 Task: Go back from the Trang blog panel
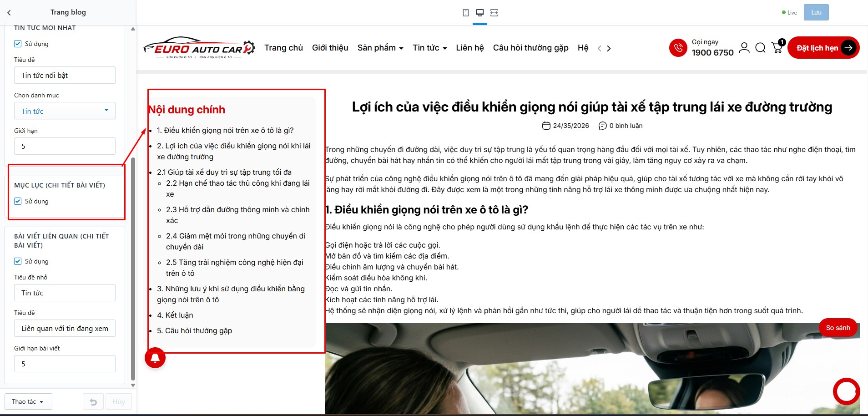[9, 13]
